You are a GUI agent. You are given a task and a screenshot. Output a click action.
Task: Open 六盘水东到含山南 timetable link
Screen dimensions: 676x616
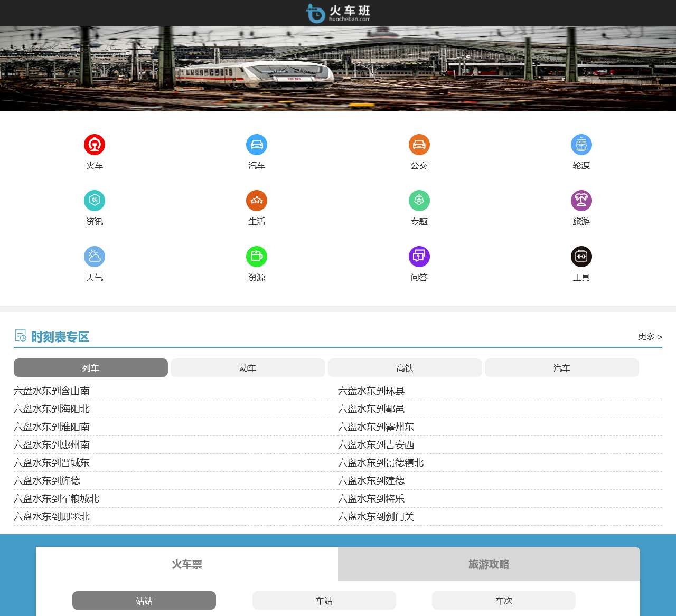click(52, 391)
